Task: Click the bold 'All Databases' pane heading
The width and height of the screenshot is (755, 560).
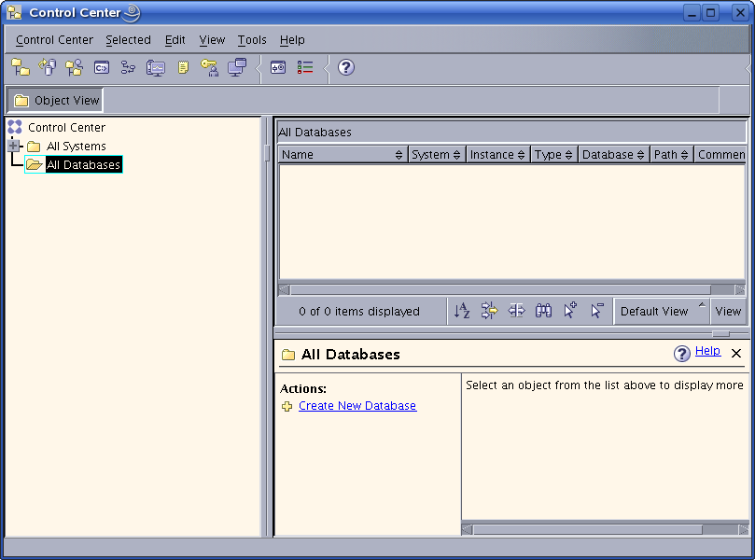Action: coord(351,355)
